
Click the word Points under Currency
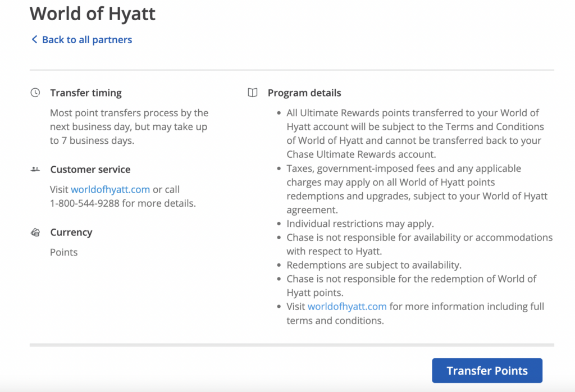click(63, 252)
